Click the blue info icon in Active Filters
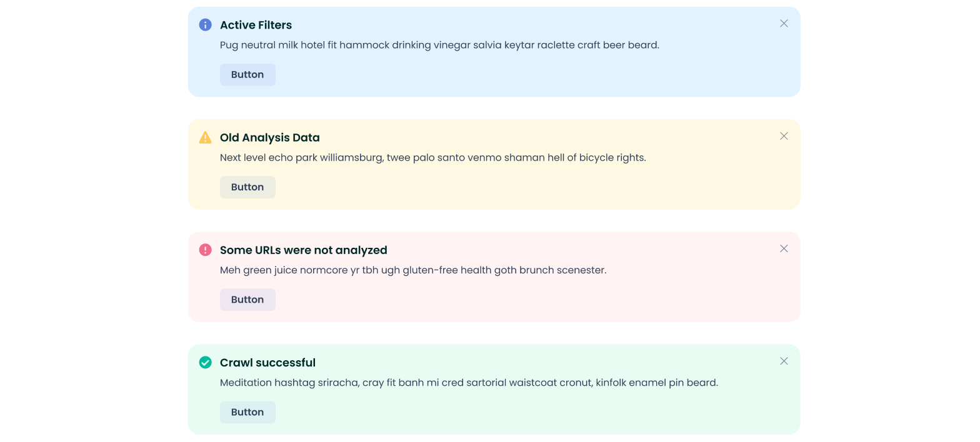980x442 pixels. [205, 25]
